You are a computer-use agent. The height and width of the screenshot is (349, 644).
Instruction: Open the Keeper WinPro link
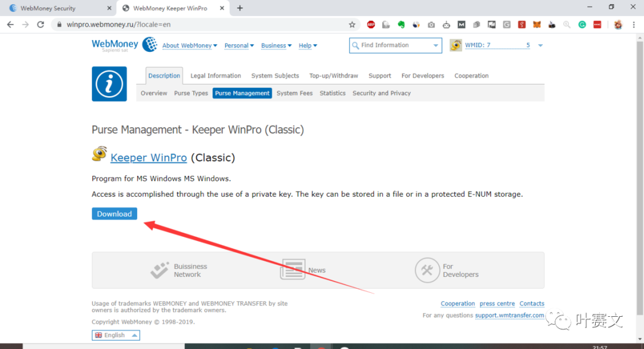click(148, 157)
